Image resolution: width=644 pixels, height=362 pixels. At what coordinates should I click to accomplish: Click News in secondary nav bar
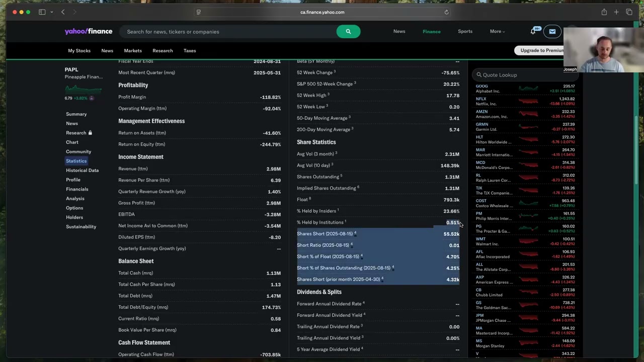pos(107,51)
